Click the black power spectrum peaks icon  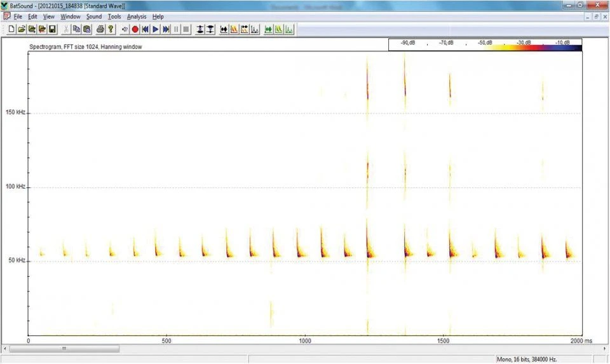(255, 29)
